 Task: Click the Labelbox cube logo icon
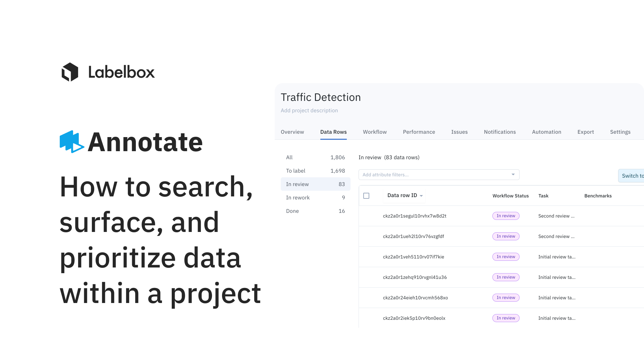pos(70,72)
